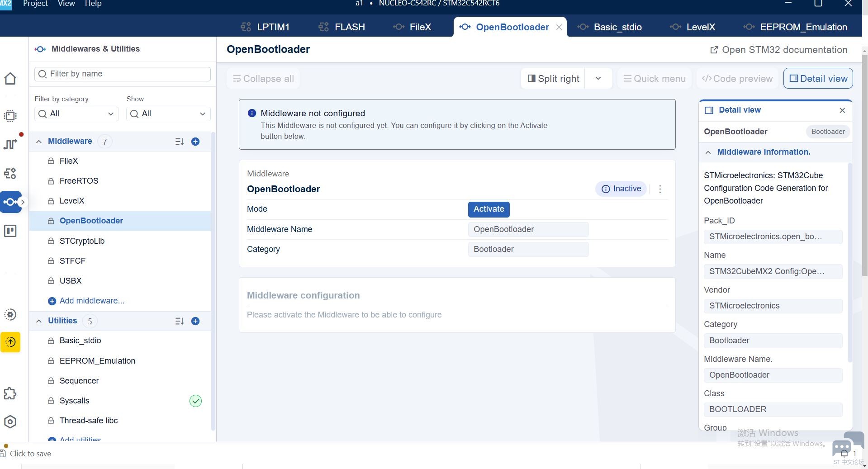
Task: Toggle the Code preview button
Action: pyautogui.click(x=737, y=79)
